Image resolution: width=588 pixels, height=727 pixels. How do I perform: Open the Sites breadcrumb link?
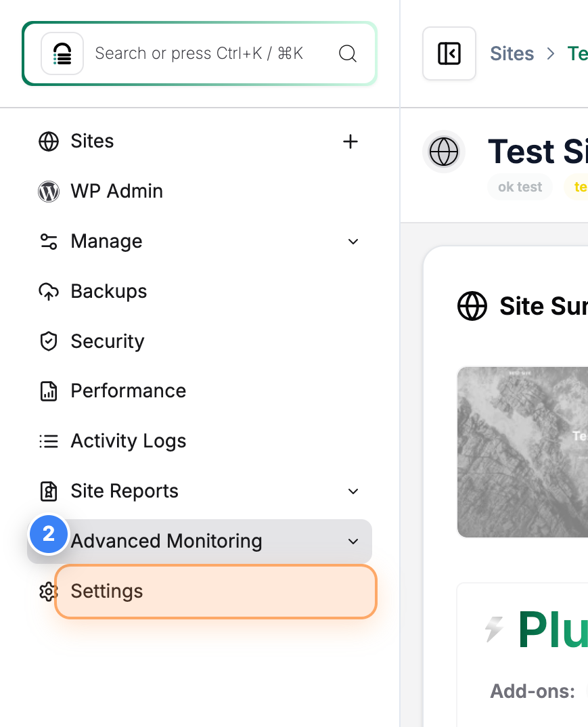[512, 53]
